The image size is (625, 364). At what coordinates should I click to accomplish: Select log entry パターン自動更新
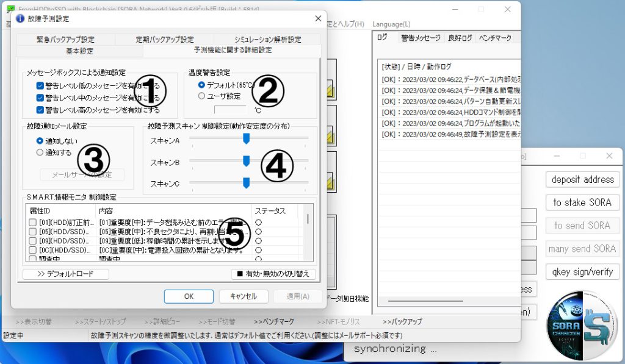(451, 101)
